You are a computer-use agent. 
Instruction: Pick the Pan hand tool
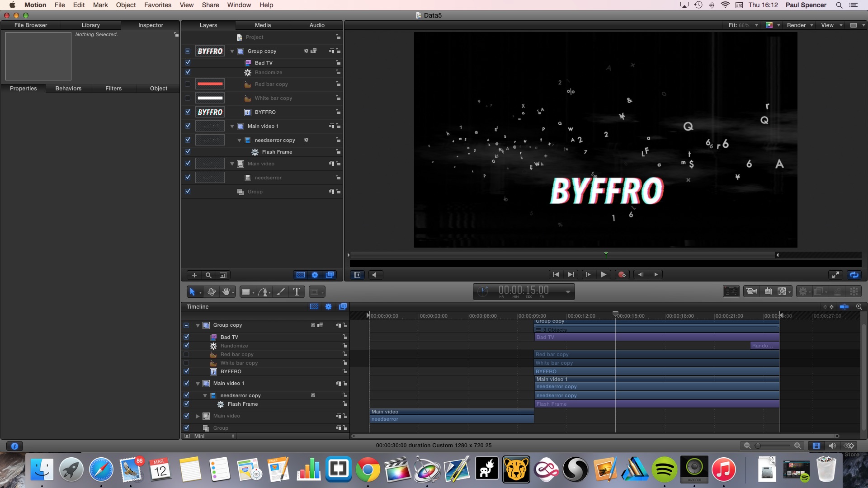[226, 292]
